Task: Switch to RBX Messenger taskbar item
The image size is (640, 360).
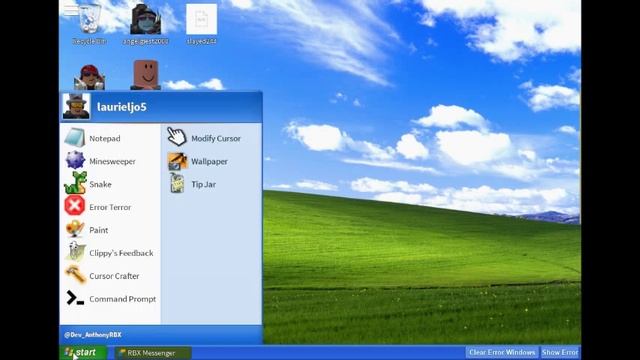Action: 153,353
